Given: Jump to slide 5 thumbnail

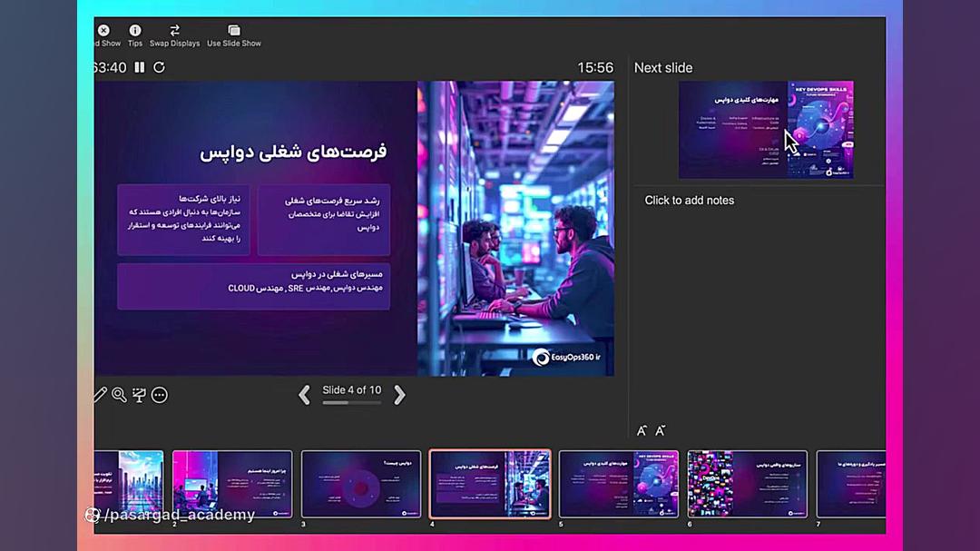Looking at the screenshot, I should [619, 484].
